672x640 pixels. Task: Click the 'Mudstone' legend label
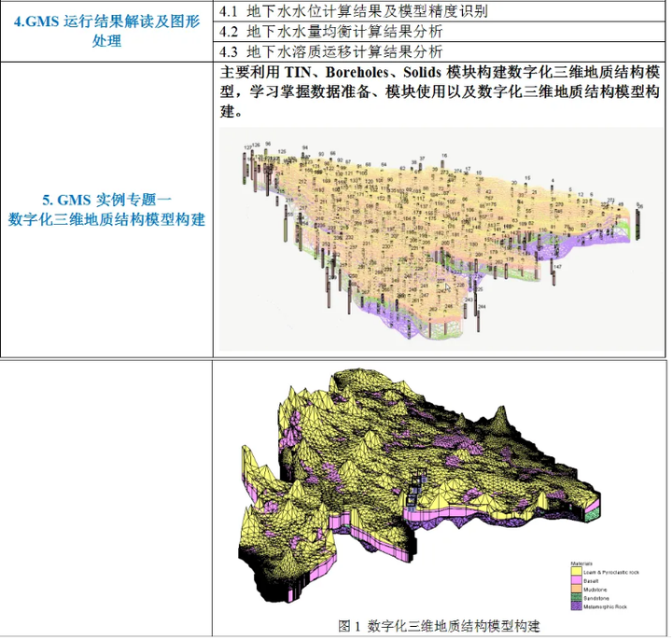[595, 590]
